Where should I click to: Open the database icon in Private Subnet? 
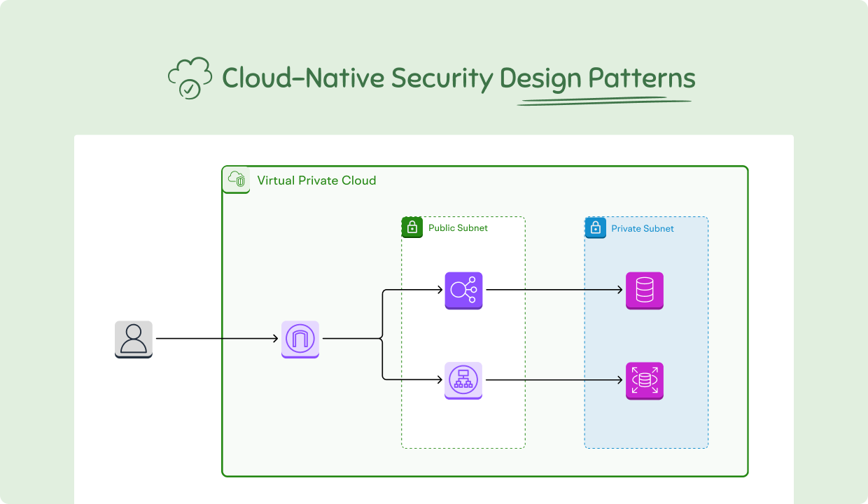(x=643, y=290)
